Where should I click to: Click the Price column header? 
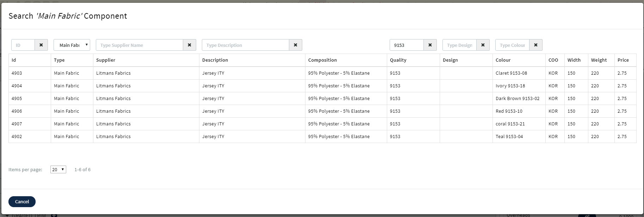click(623, 60)
